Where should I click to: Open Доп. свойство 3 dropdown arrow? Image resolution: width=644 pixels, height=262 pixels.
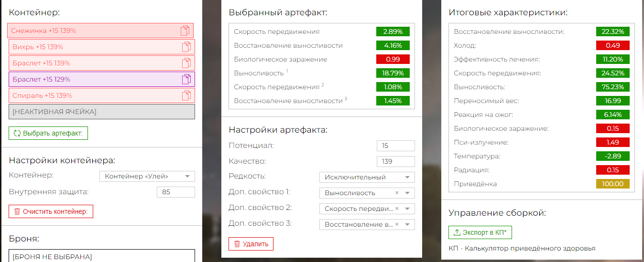point(407,224)
